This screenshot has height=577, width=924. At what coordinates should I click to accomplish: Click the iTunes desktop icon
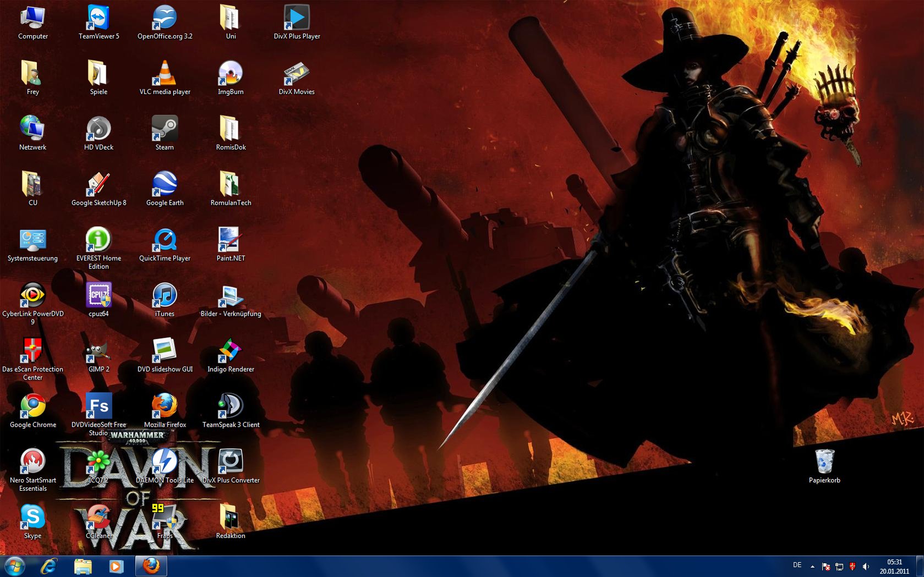165,296
